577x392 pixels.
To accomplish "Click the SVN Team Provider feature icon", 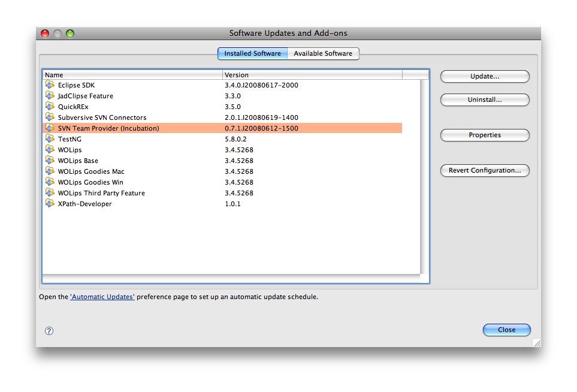I will pyautogui.click(x=50, y=128).
